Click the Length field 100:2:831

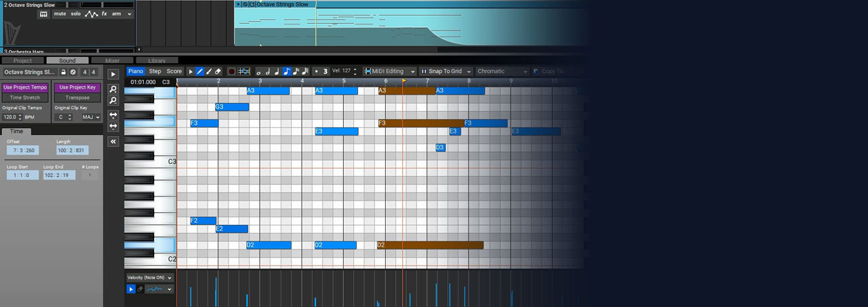71,150
